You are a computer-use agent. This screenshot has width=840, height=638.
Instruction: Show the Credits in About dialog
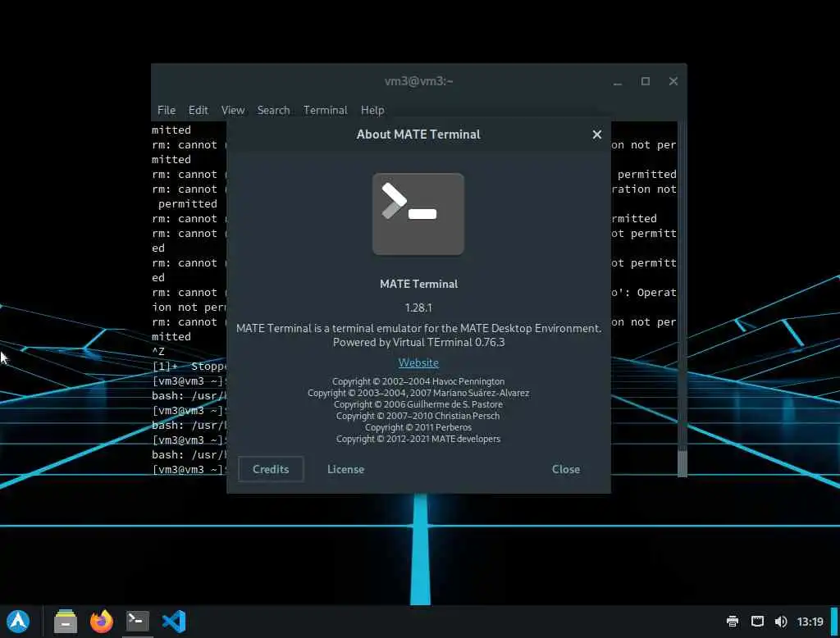(x=271, y=469)
